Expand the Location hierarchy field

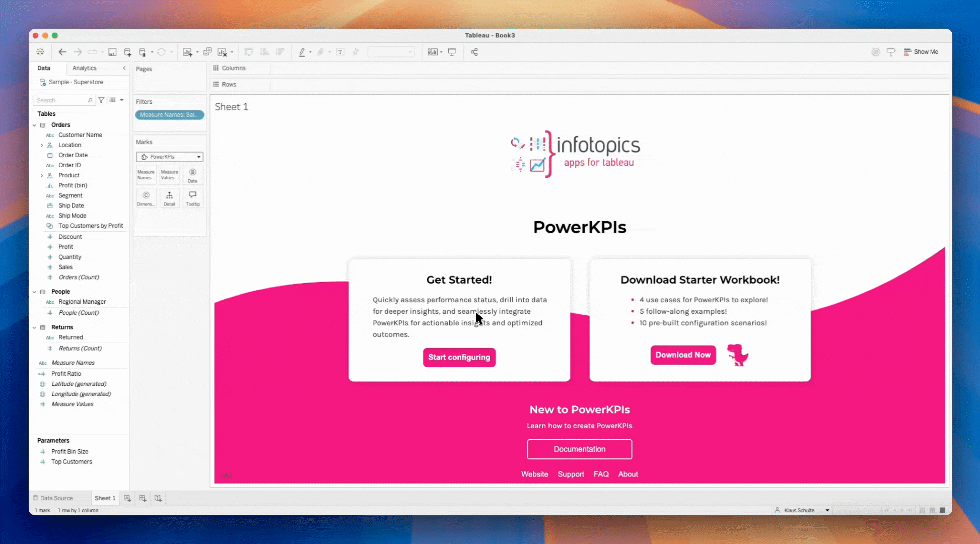pyautogui.click(x=42, y=145)
